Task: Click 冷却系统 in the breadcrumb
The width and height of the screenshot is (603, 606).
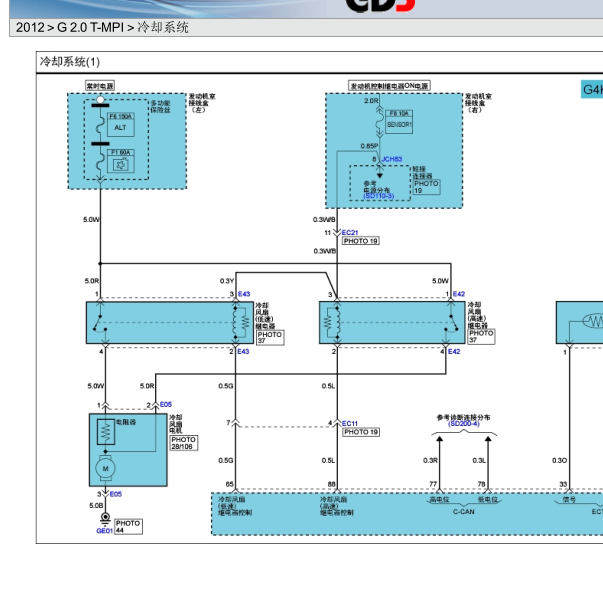Action: coord(163,27)
